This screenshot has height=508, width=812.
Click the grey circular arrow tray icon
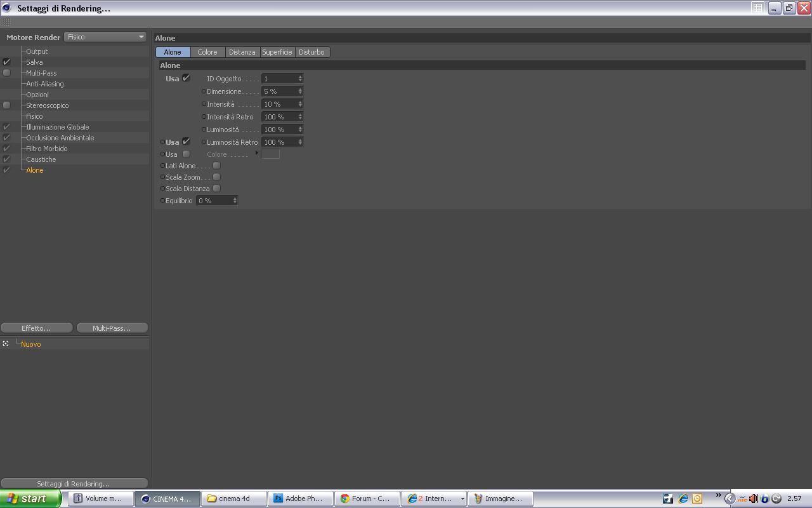776,498
